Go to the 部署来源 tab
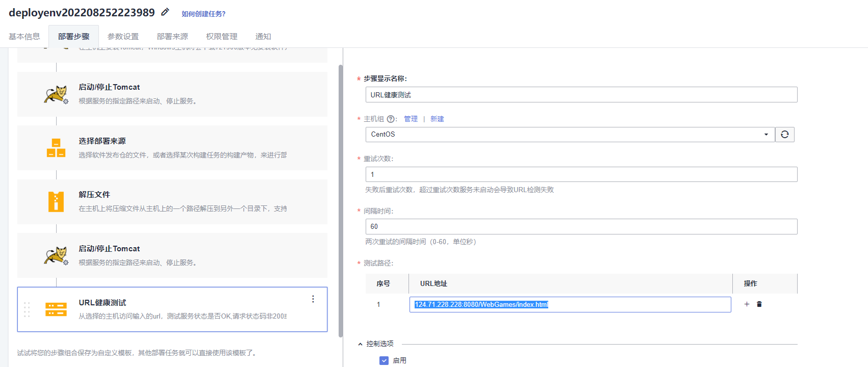 pos(172,37)
